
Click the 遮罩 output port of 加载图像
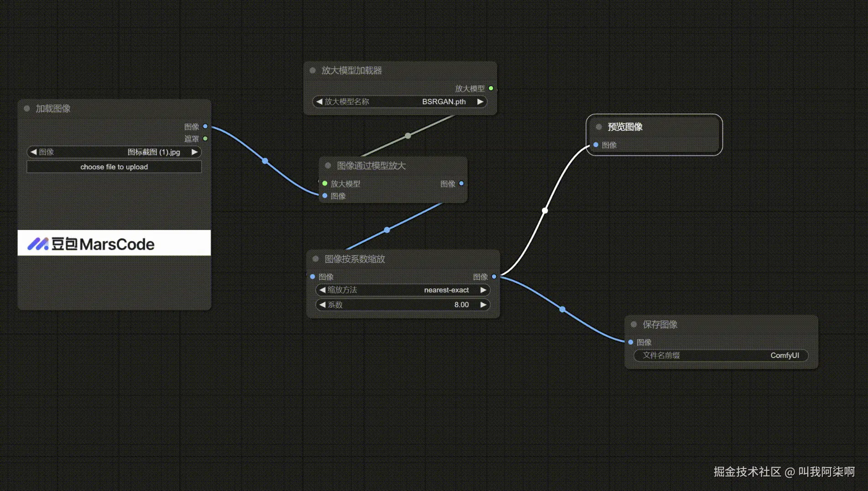point(206,139)
